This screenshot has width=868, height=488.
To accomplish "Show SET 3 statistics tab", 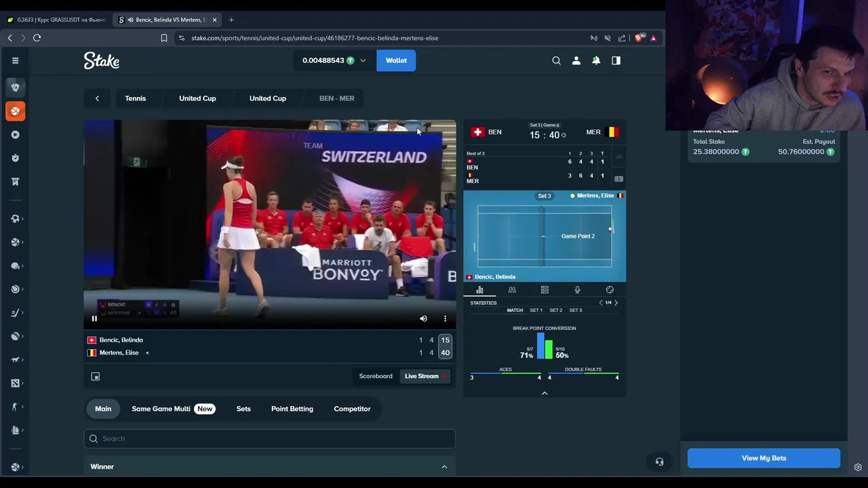I will point(575,310).
